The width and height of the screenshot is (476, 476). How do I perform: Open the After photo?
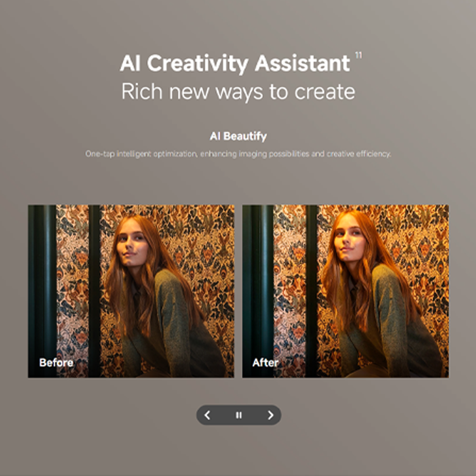pos(345,291)
